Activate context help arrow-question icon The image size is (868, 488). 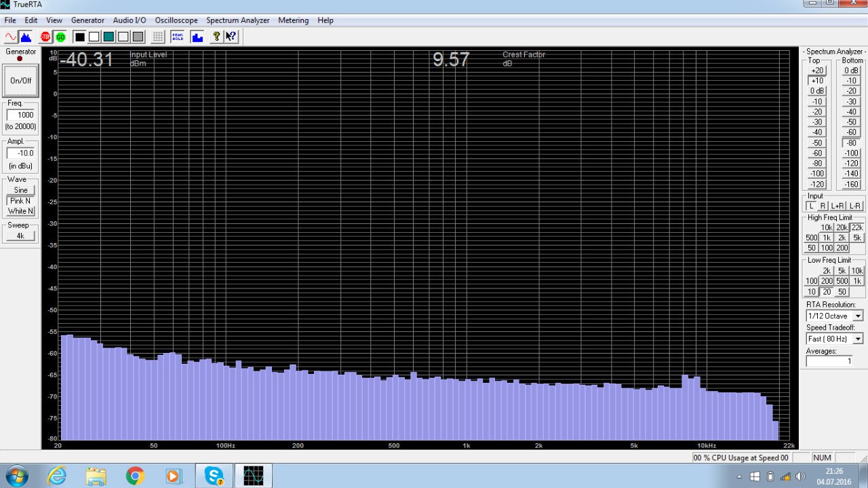pyautogui.click(x=231, y=37)
